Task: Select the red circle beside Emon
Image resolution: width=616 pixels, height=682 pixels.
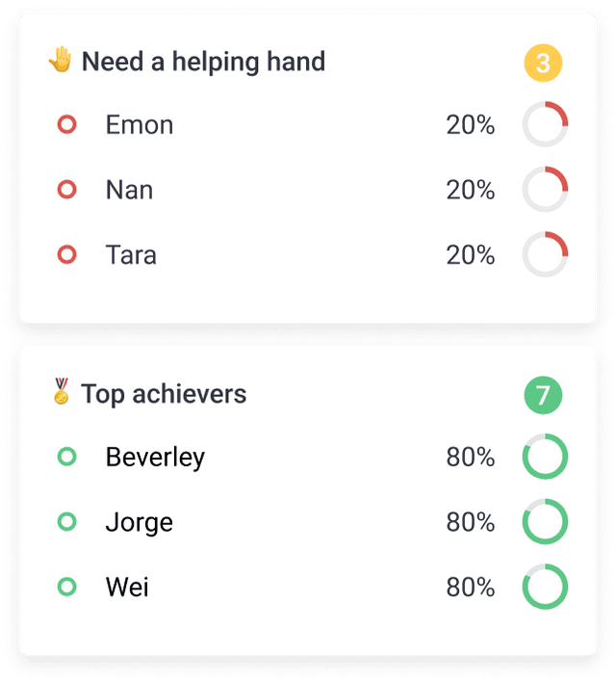Action: click(66, 124)
